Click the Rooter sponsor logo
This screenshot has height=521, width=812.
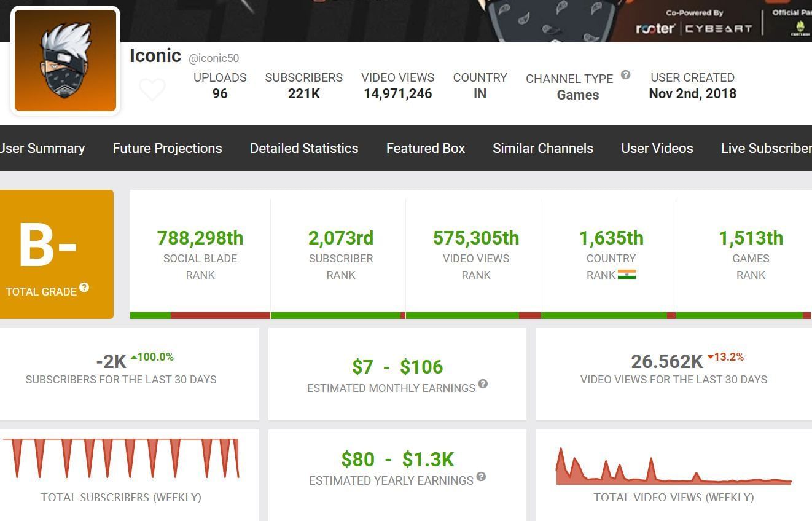655,28
